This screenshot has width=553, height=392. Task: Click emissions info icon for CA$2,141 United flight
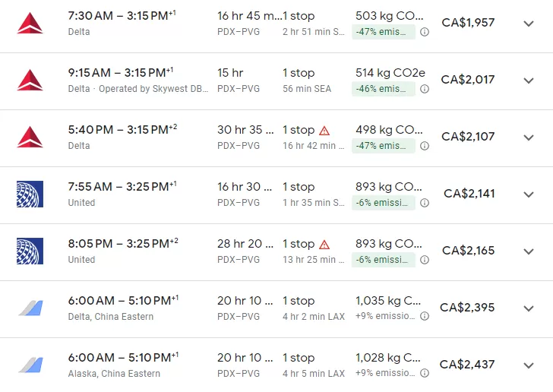(425, 203)
